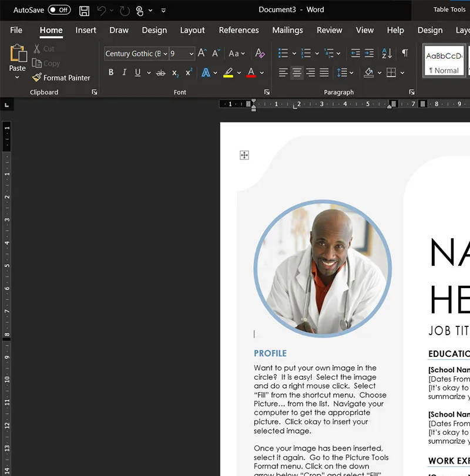
Task: Open Paragraph settings dialog launcher
Action: point(412,92)
